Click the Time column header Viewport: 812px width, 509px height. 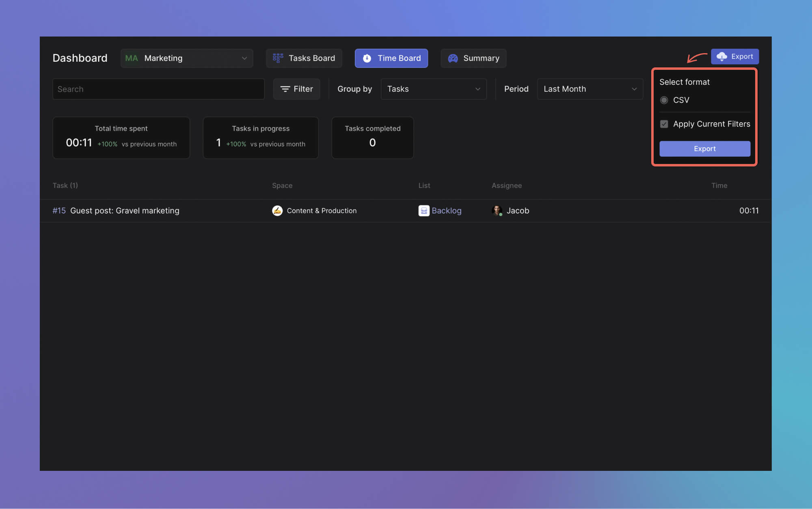point(719,185)
